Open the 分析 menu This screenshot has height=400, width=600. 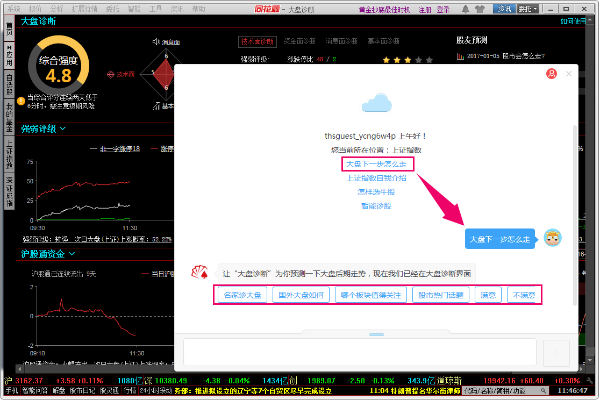click(x=57, y=9)
